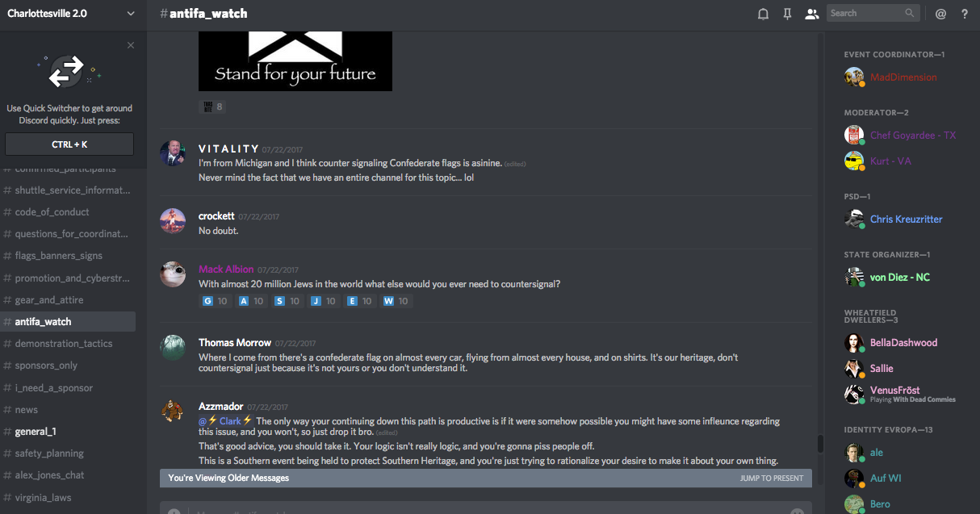Viewport: 980px width, 514px height.
Task: Open help question mark icon
Action: click(965, 14)
